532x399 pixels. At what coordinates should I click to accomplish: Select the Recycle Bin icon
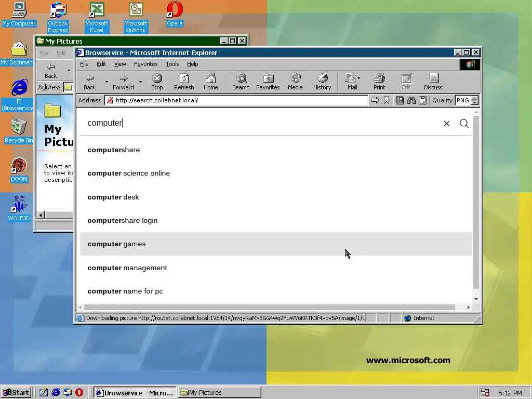click(19, 131)
